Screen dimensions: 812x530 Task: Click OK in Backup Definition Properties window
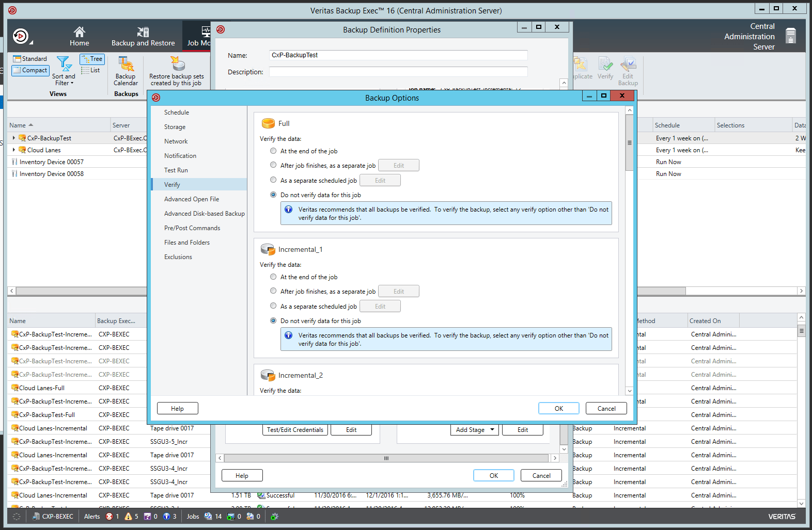point(494,475)
